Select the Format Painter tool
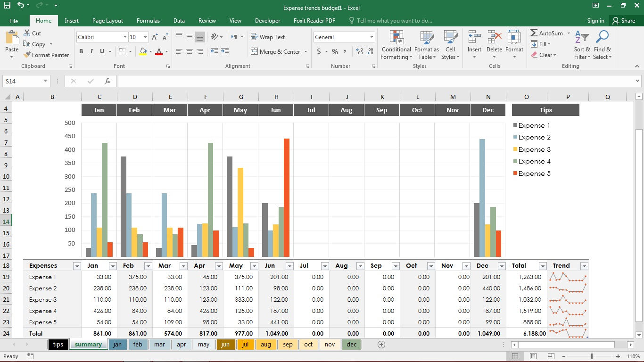 pyautogui.click(x=46, y=55)
